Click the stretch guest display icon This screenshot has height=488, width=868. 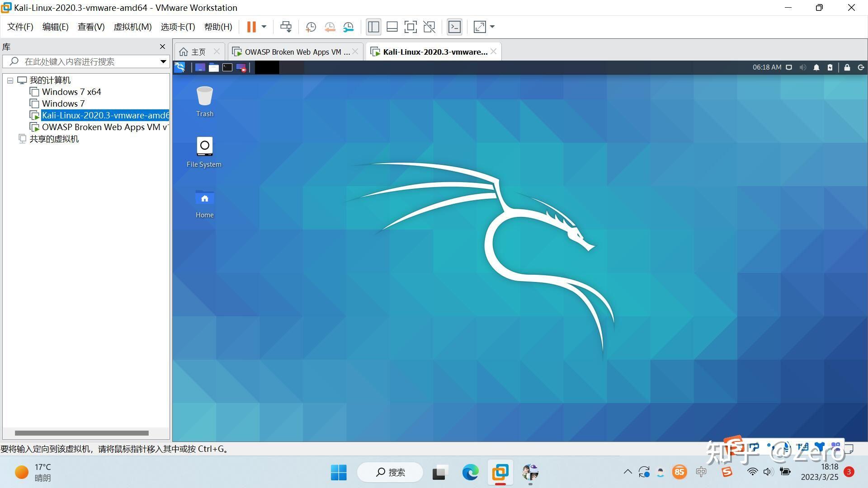(480, 27)
